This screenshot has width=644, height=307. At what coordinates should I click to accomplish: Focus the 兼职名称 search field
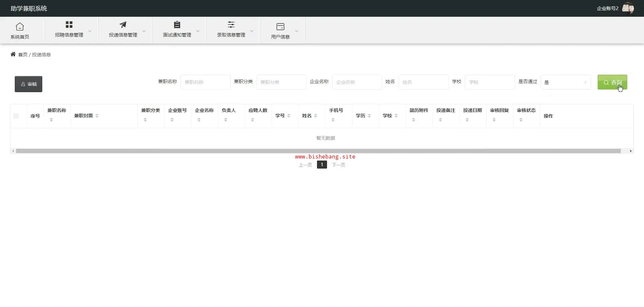point(205,82)
